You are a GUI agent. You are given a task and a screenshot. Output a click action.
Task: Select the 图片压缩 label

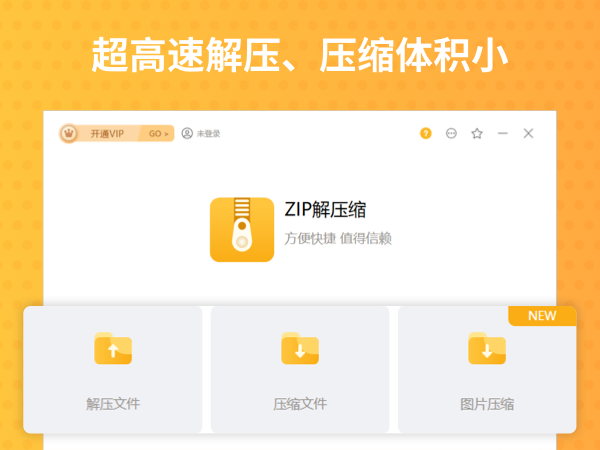click(487, 404)
